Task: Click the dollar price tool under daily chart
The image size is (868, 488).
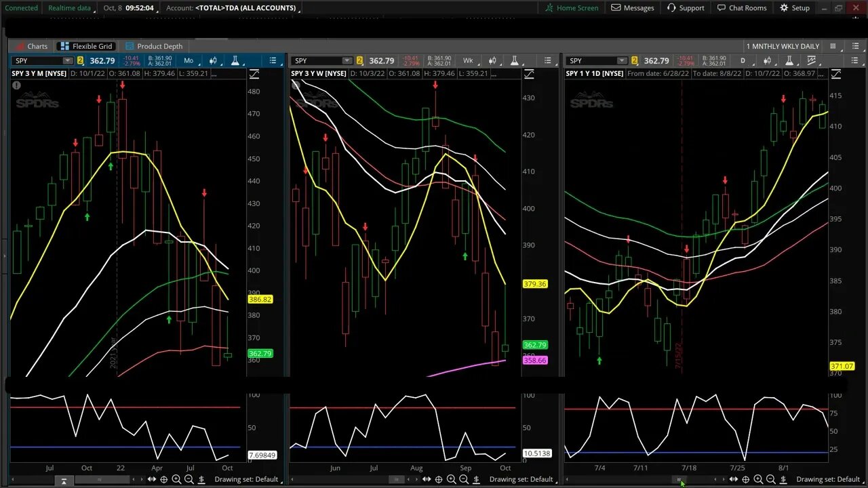Action: tap(783, 479)
